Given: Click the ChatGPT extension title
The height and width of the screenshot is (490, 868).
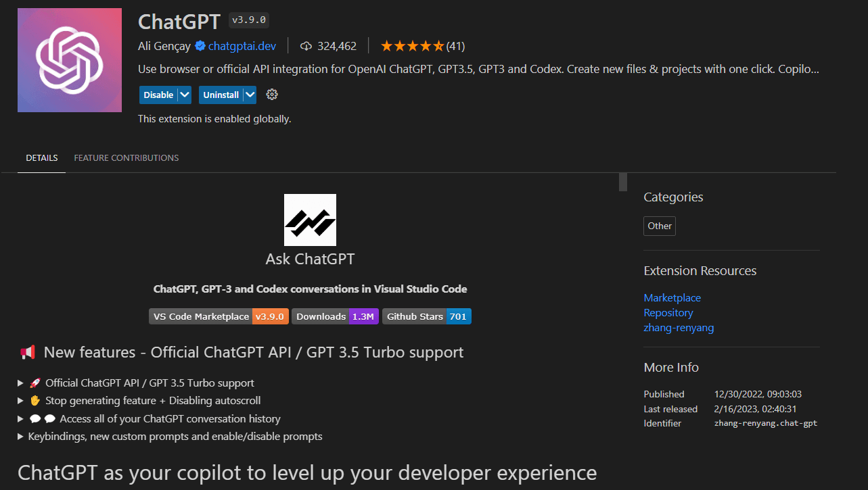Looking at the screenshot, I should (179, 22).
